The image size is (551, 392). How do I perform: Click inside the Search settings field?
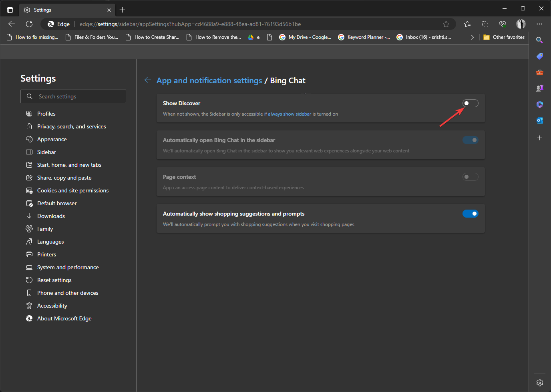[x=73, y=96]
